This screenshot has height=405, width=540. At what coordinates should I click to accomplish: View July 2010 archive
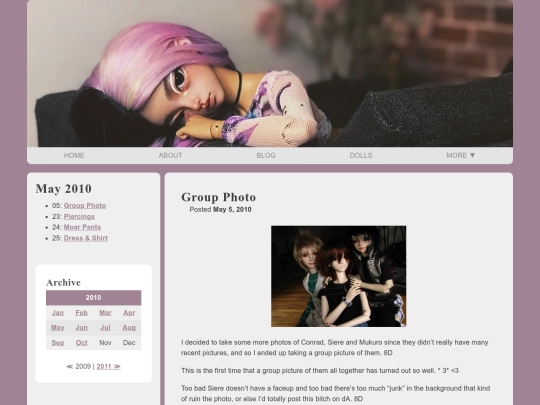click(105, 328)
